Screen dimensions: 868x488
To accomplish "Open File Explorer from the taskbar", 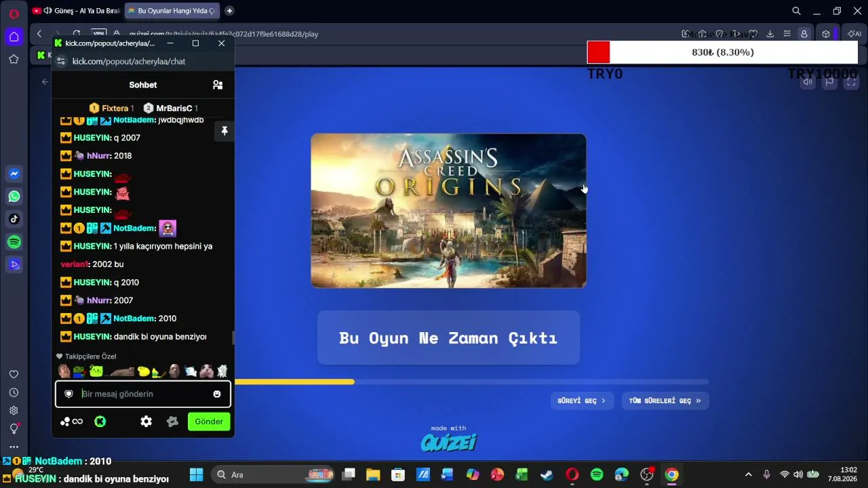I will 374,474.
